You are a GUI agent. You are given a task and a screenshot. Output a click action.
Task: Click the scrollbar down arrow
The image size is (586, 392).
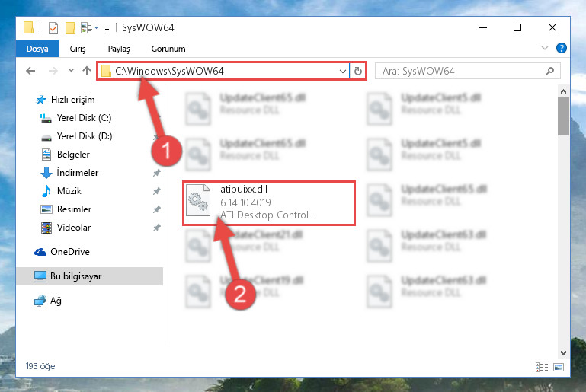[x=564, y=352]
